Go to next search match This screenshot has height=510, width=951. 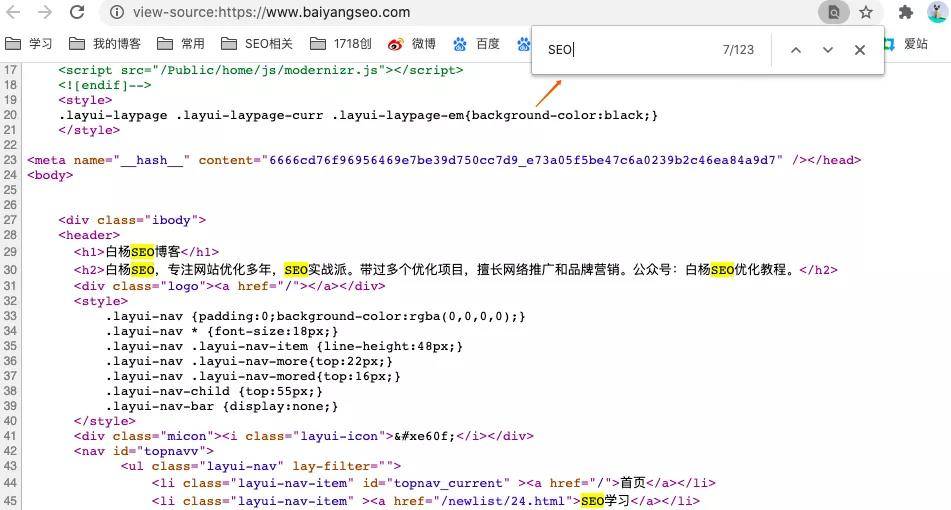pos(827,50)
